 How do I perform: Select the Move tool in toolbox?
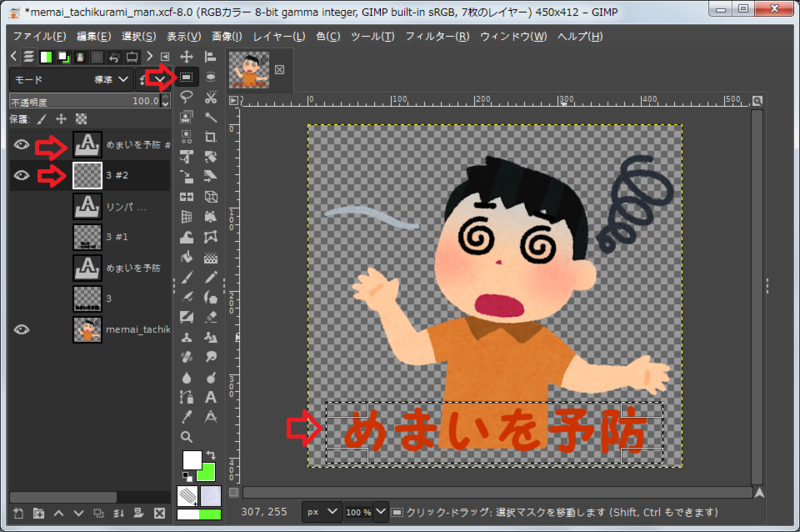tap(187, 57)
